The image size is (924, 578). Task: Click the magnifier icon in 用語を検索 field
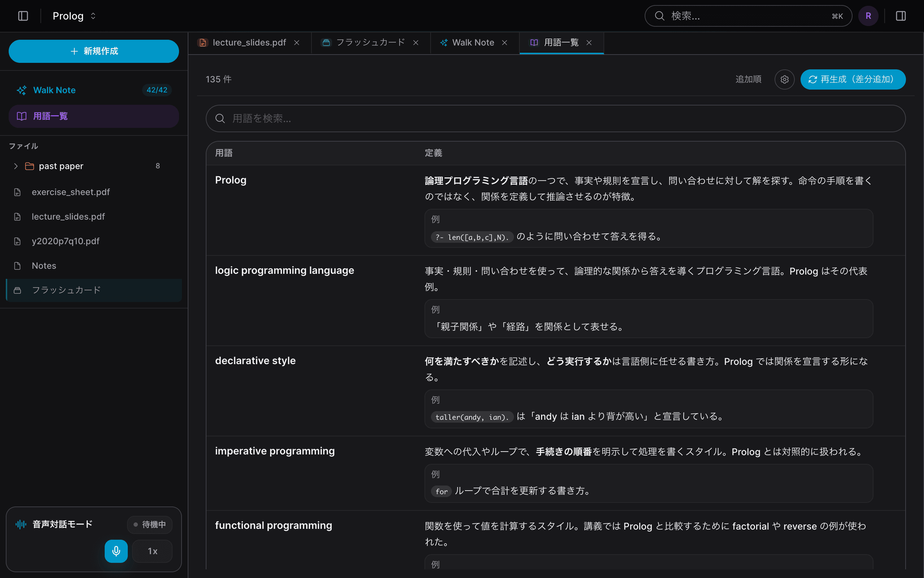coord(220,118)
